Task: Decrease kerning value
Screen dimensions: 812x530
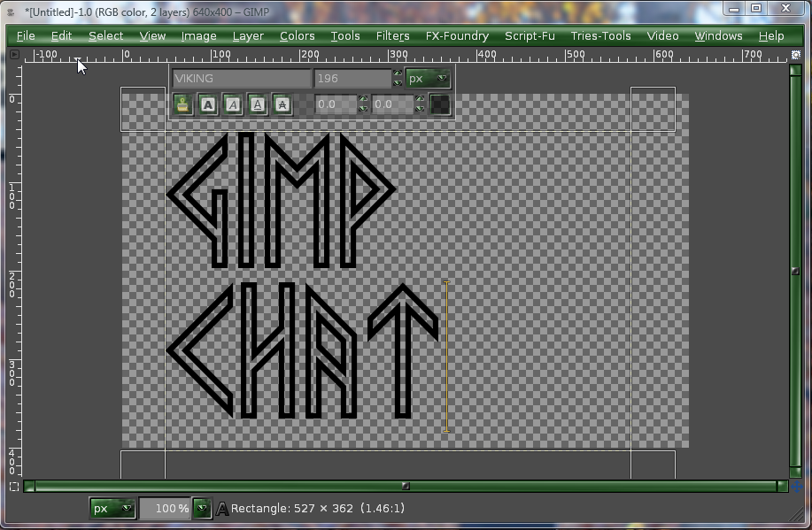Action: pyautogui.click(x=420, y=109)
